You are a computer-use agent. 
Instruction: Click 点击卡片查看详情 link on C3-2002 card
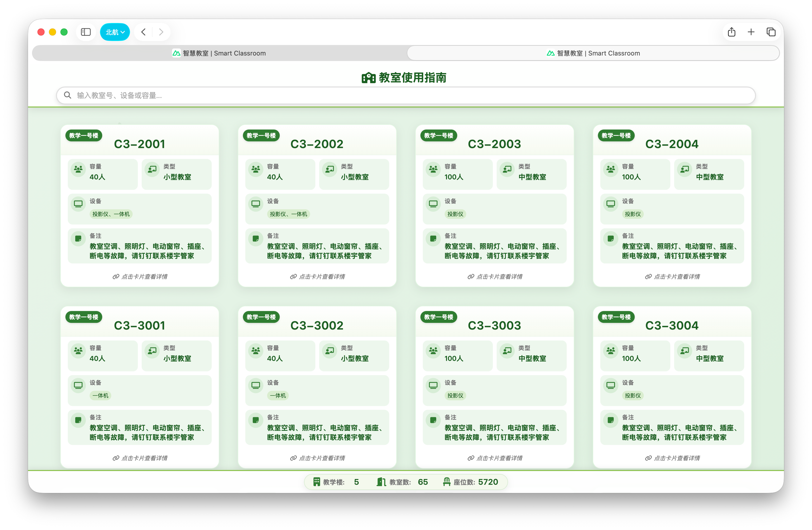point(318,276)
